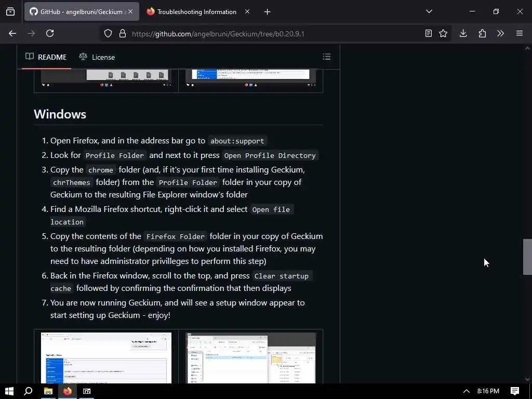Open Firefox View in the tab strip
The height and width of the screenshot is (399, 532).
pyautogui.click(x=10, y=11)
